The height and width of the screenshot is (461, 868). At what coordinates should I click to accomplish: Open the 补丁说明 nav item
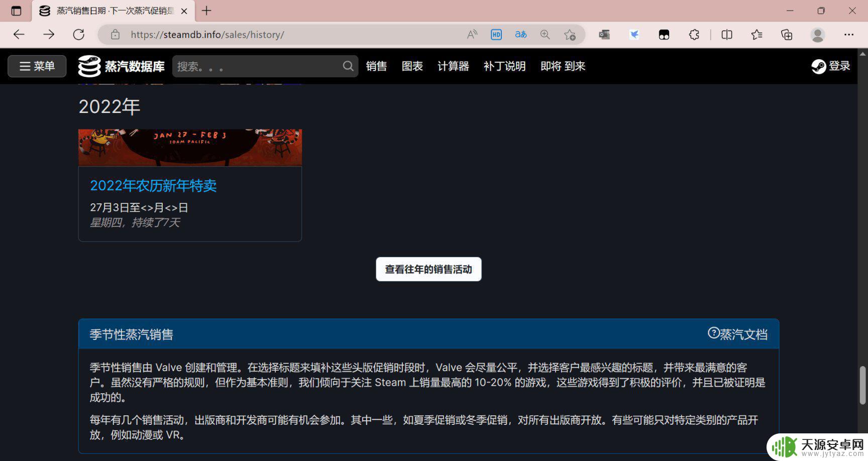point(504,66)
